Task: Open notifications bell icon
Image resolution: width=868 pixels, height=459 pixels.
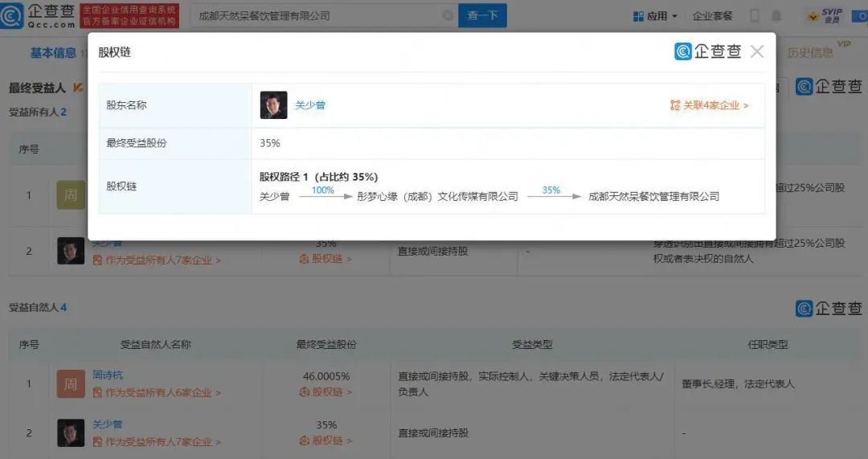Action: pyautogui.click(x=776, y=15)
